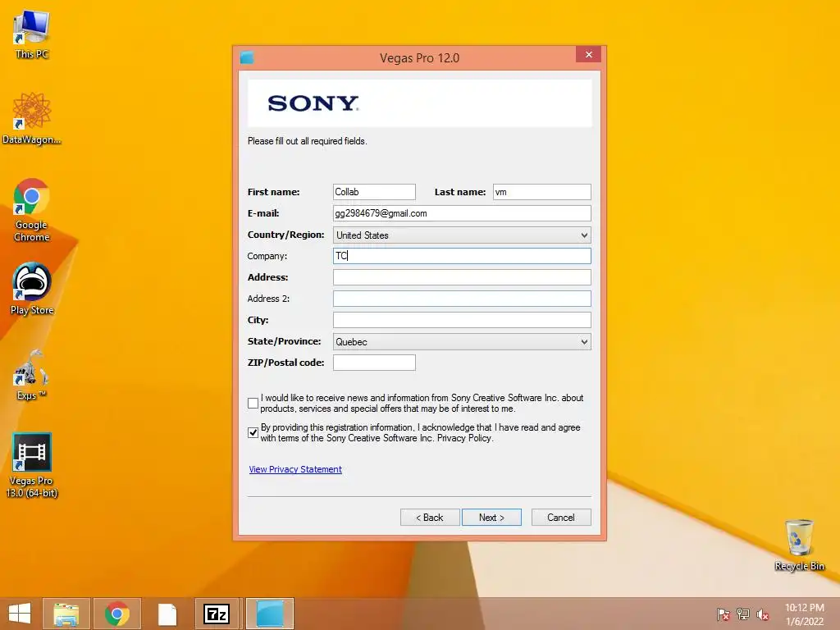Image resolution: width=840 pixels, height=630 pixels.
Task: Open the Exps desktop shortcut
Action: click(x=32, y=374)
